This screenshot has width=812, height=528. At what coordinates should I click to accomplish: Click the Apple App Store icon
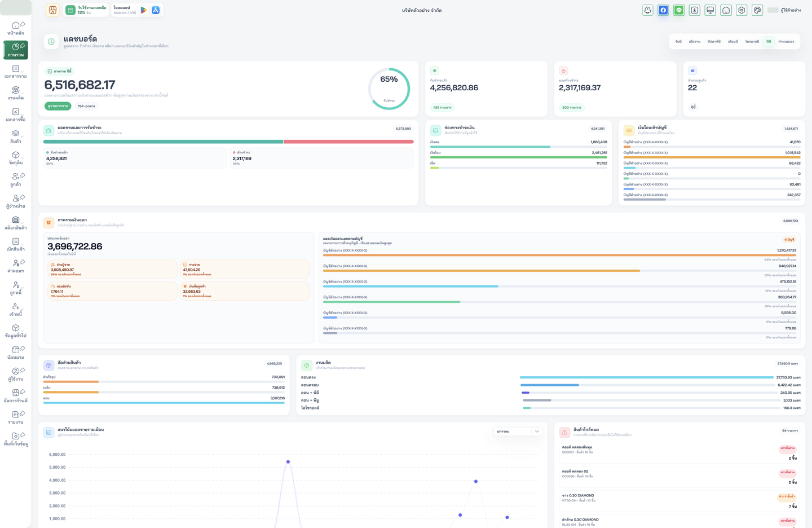pyautogui.click(x=156, y=10)
